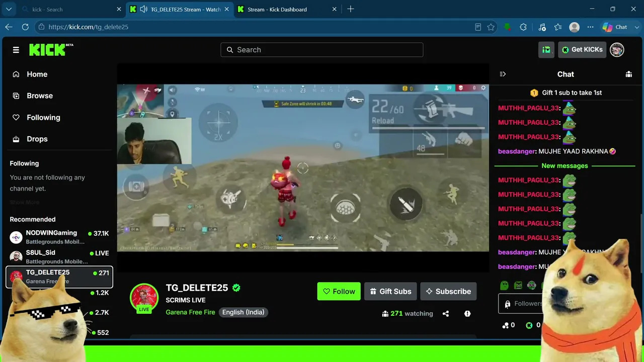Open a new browser tab
This screenshot has height=362, width=644.
351,9
